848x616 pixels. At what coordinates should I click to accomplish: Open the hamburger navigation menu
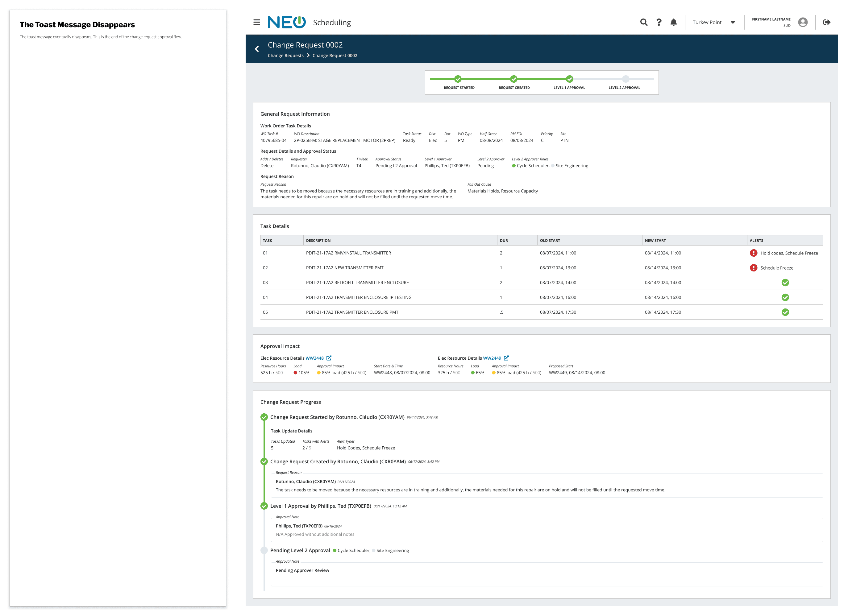pyautogui.click(x=256, y=23)
